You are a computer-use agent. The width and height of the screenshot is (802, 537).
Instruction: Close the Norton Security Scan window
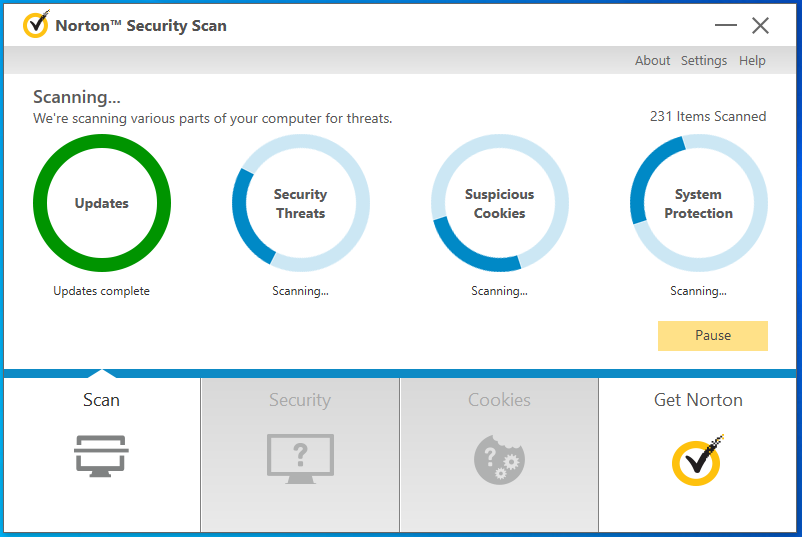coord(760,26)
